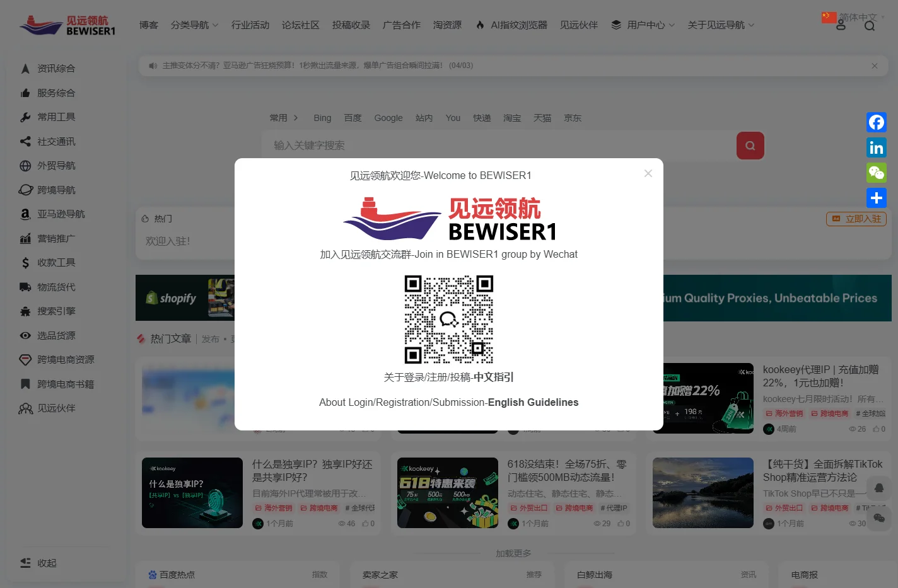The width and height of the screenshot is (898, 588).
Task: Open the 618没结束 article title
Action: point(567,471)
